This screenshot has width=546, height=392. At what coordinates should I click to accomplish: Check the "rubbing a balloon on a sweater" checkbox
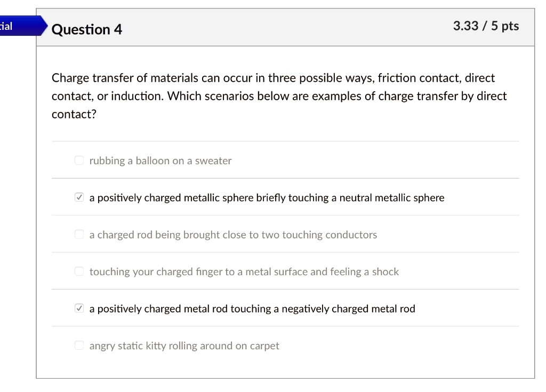tap(79, 159)
